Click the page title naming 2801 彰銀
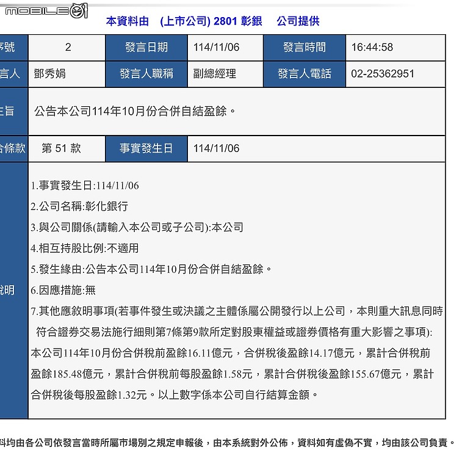476x472 pixels. tap(212, 21)
